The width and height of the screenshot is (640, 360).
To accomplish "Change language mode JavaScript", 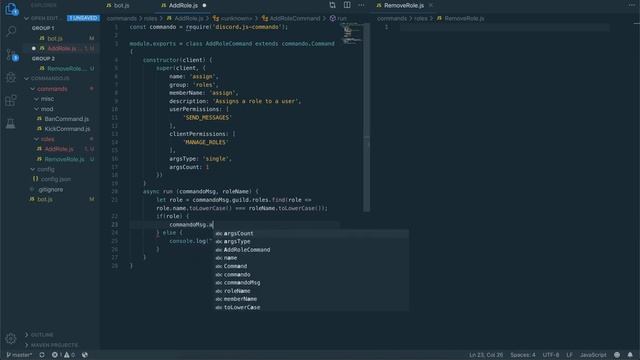I will pyautogui.click(x=593, y=355).
